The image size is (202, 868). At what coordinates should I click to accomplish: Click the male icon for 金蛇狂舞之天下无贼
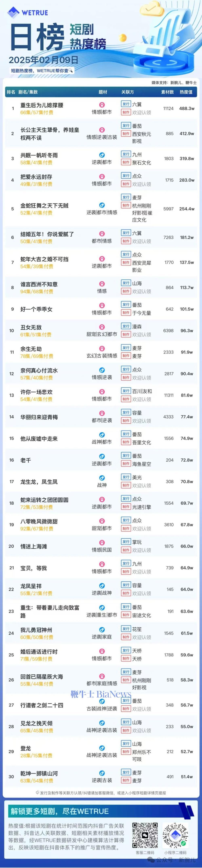coord(102,205)
